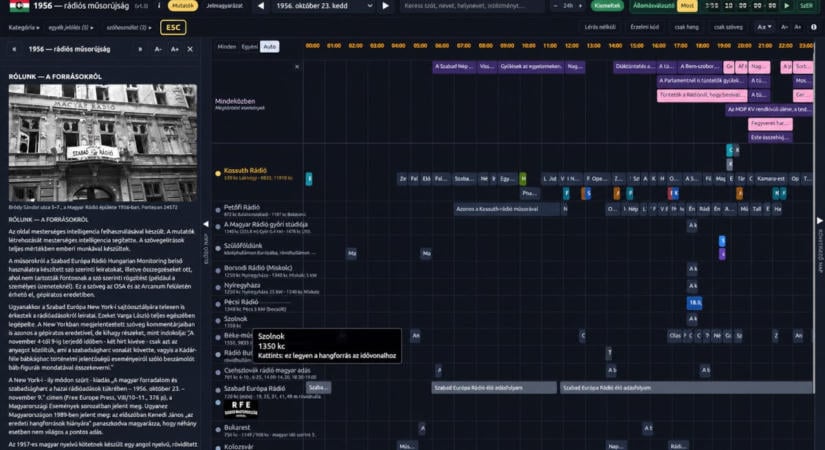Viewport: 825px width, 450px height.
Task: Jump to the 18:00 timeline hour marker
Action: (x=702, y=46)
